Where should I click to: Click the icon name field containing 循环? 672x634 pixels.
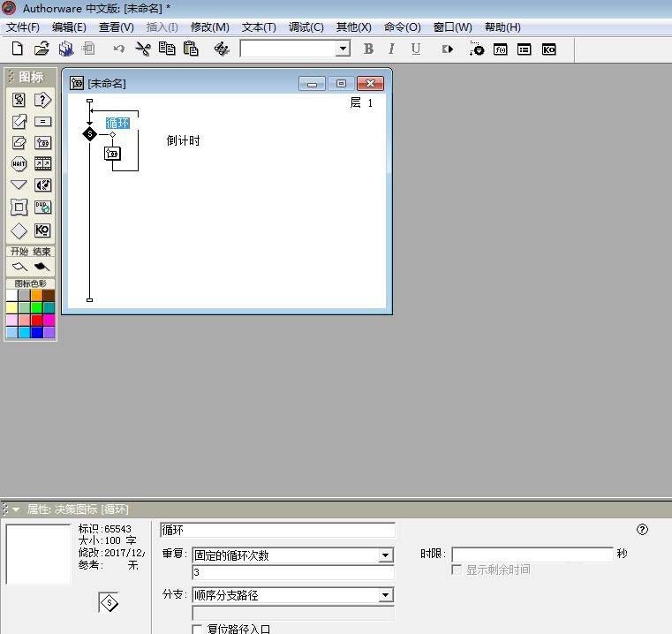click(x=277, y=531)
